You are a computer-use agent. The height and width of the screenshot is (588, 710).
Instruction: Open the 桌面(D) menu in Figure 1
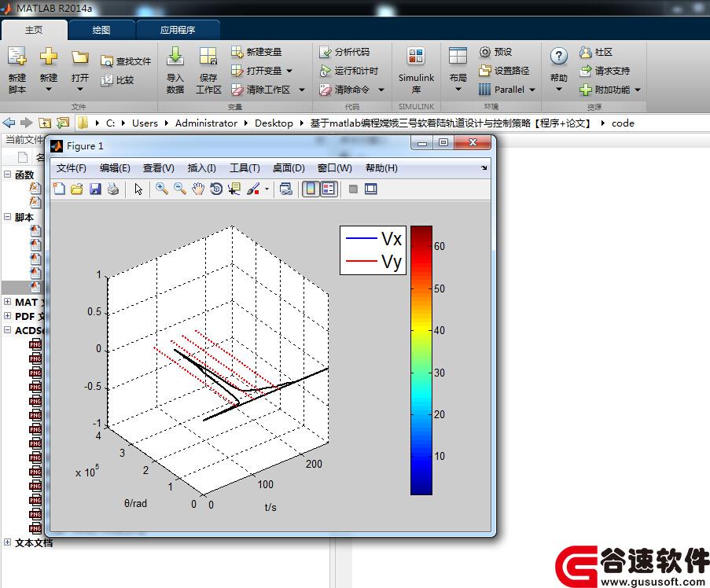[x=289, y=168]
